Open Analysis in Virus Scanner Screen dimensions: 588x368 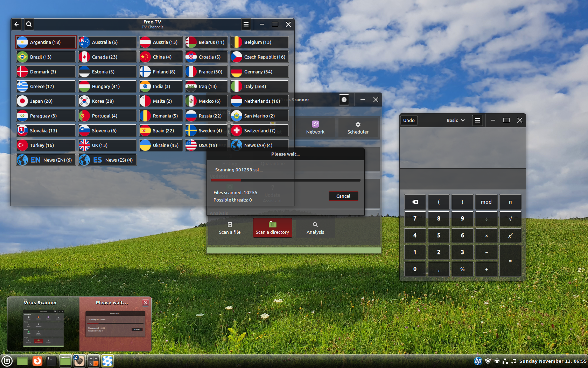pos(315,228)
